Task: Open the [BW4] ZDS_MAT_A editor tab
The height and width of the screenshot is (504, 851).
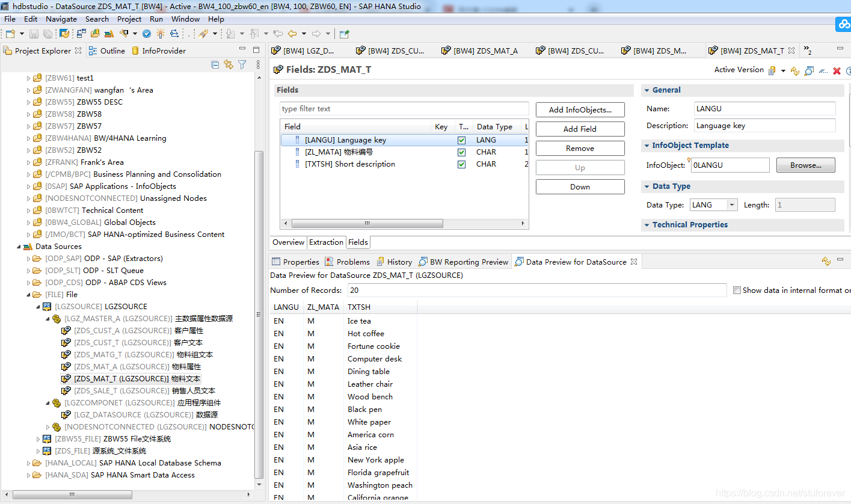Action: (480, 51)
